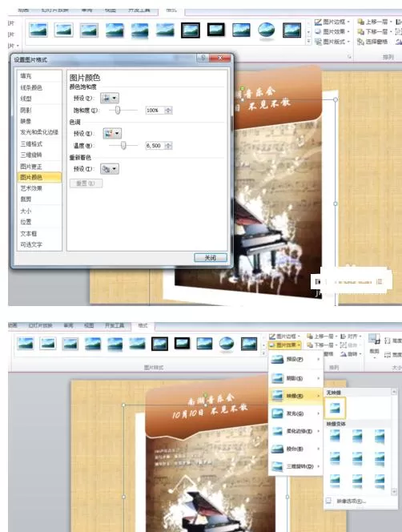Click the reflection gallery scroll-up arrow
Viewport: 402px width, 532px height.
pyautogui.click(x=394, y=392)
